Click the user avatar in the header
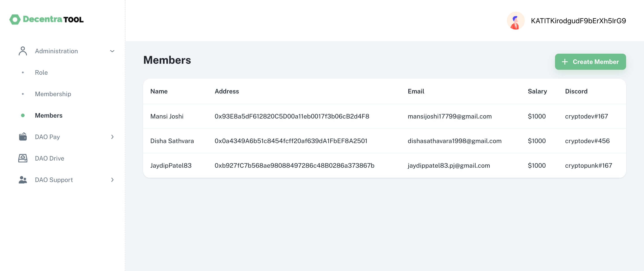This screenshot has width=644, height=271. [515, 21]
